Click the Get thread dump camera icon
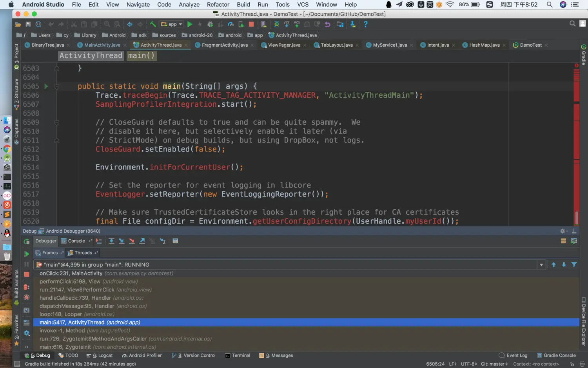588x368 pixels. pos(27,310)
